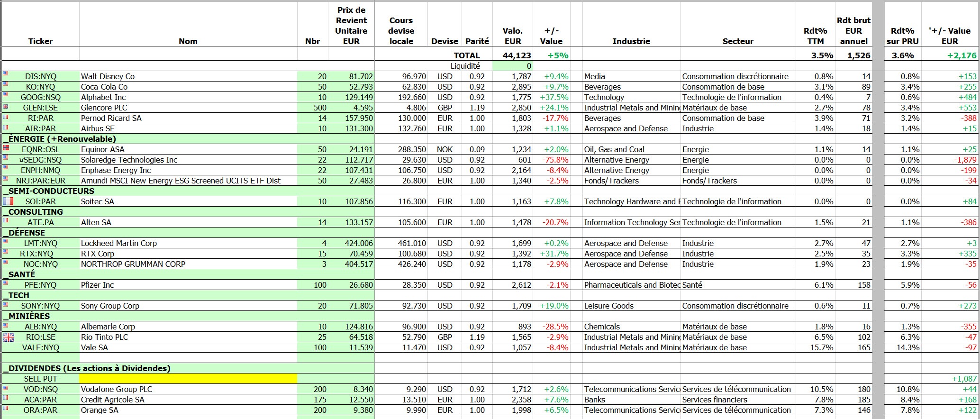Viewport: 980px width, 419px height.
Task: Click the NOK currency cell for Equinor
Action: pyautogui.click(x=445, y=149)
